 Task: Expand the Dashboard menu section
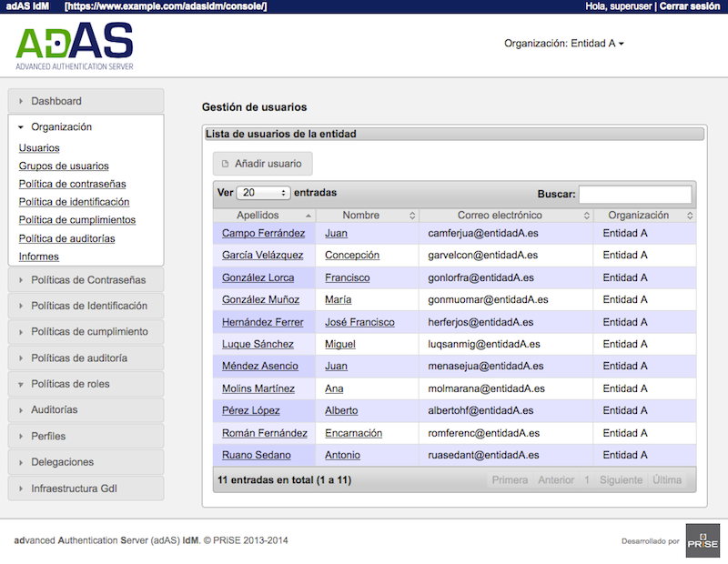(x=86, y=101)
